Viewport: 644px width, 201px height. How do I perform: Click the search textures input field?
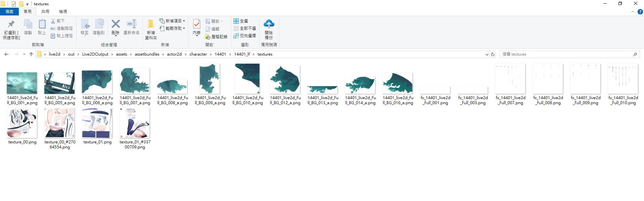(567, 54)
